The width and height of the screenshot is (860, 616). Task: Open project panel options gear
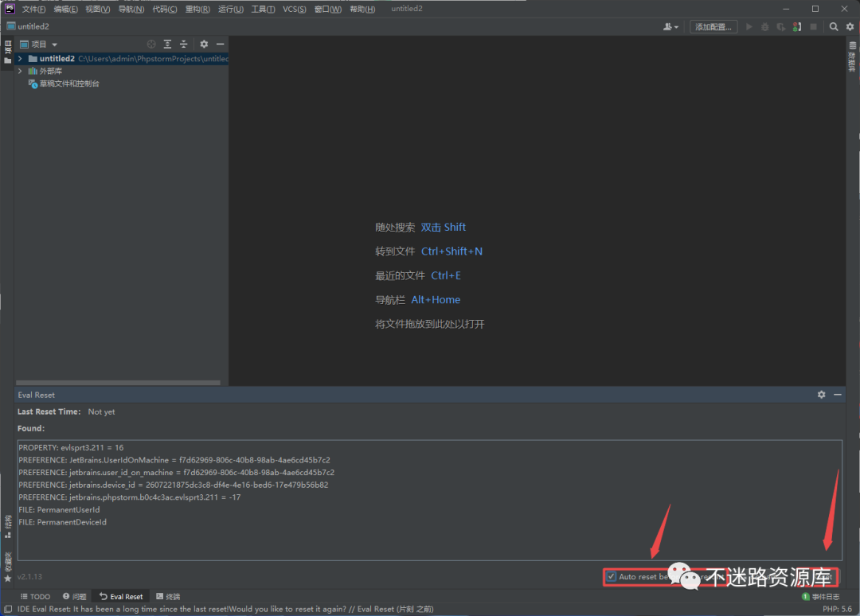pos(204,44)
